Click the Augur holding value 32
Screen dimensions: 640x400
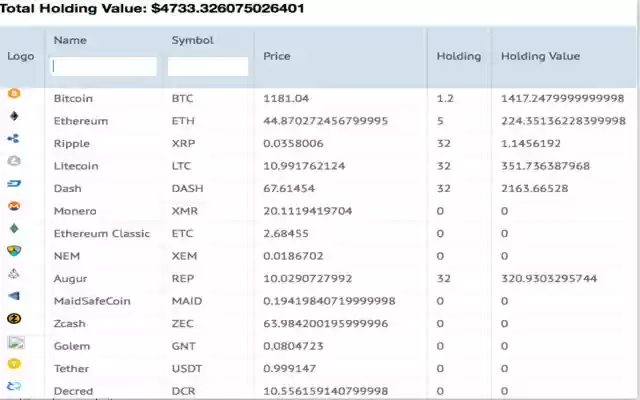443,278
